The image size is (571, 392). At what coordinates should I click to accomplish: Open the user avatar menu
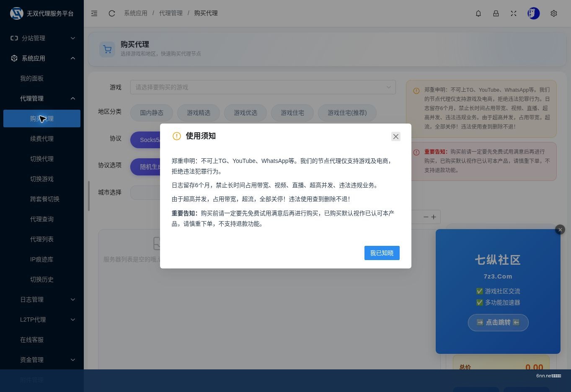(533, 13)
